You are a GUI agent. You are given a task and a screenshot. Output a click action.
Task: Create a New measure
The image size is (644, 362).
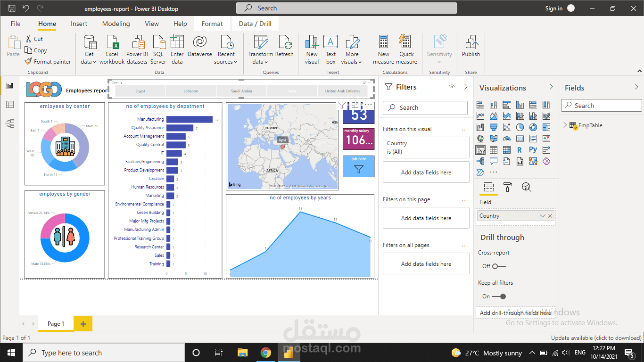point(384,49)
